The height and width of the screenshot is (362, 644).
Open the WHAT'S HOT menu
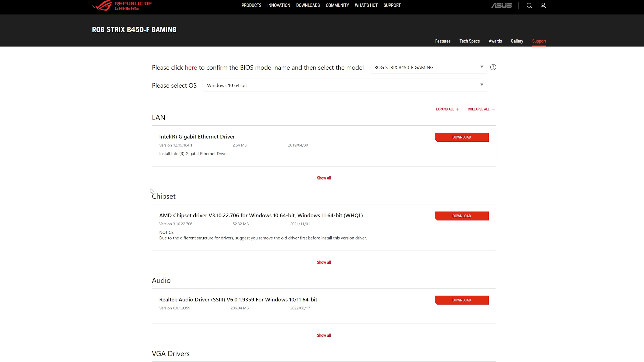point(366,5)
